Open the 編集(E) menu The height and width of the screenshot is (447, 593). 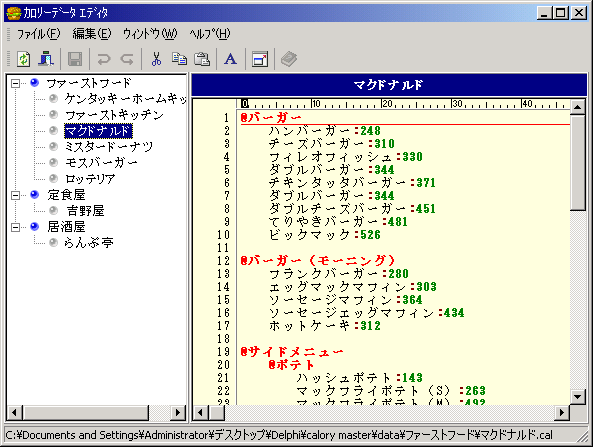(92, 34)
